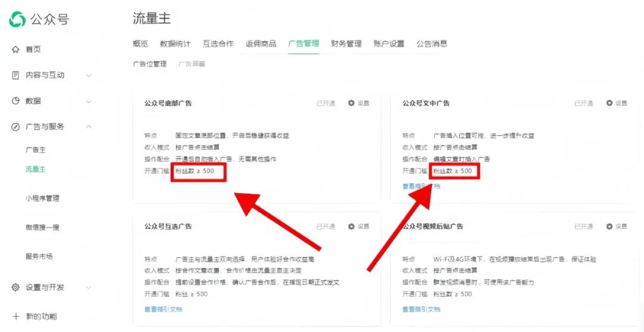Collapse the 广告与服务 section chevron
The height and width of the screenshot is (332, 644).
point(89,127)
